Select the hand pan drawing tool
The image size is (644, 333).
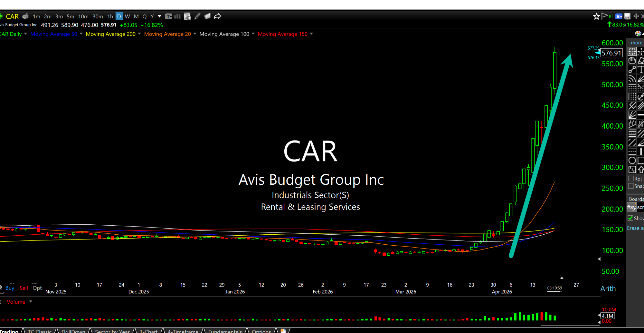[x=632, y=60]
